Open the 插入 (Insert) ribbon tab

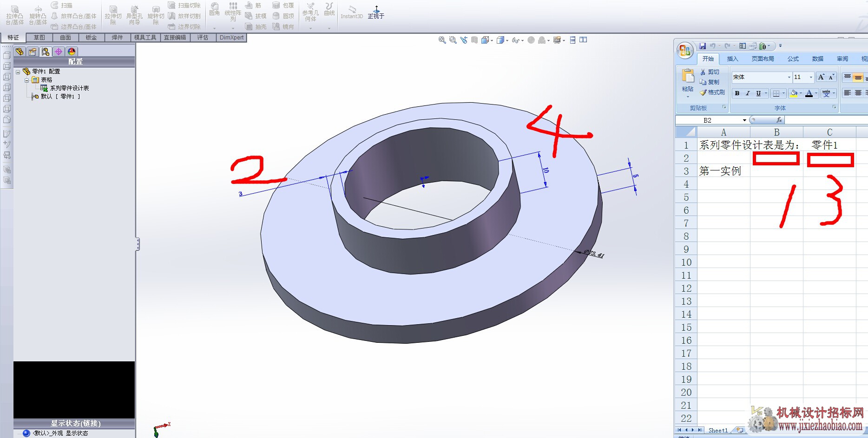tap(732, 59)
